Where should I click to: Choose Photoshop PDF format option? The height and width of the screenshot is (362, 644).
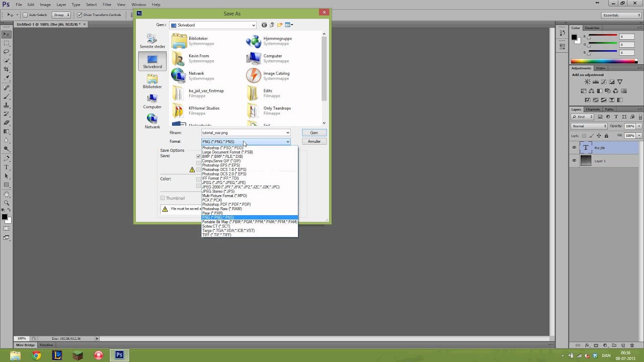(x=226, y=205)
